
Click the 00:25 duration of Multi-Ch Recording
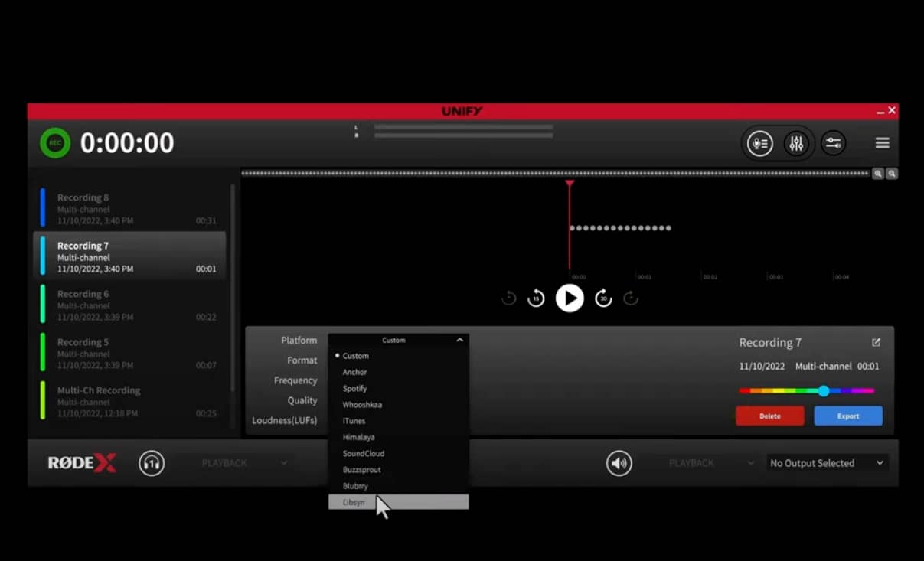(x=206, y=414)
